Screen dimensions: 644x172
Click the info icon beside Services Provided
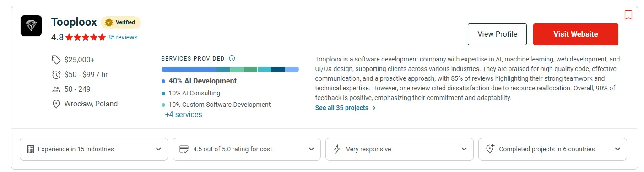point(232,58)
